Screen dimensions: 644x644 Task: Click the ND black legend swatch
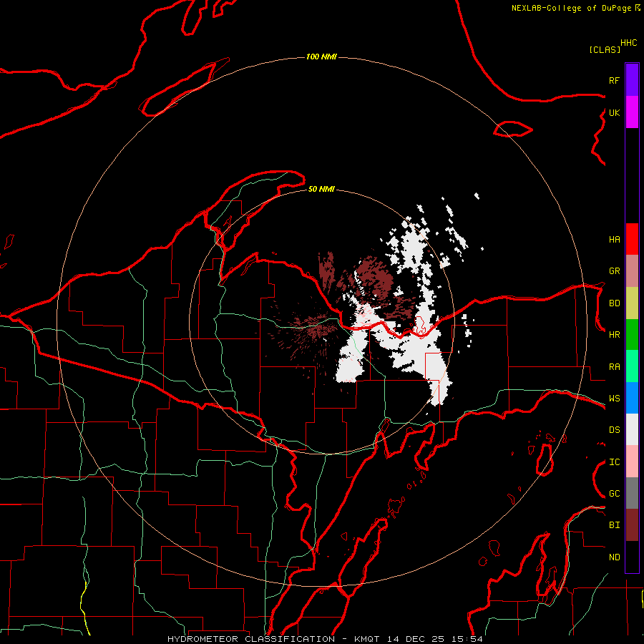pyautogui.click(x=632, y=557)
